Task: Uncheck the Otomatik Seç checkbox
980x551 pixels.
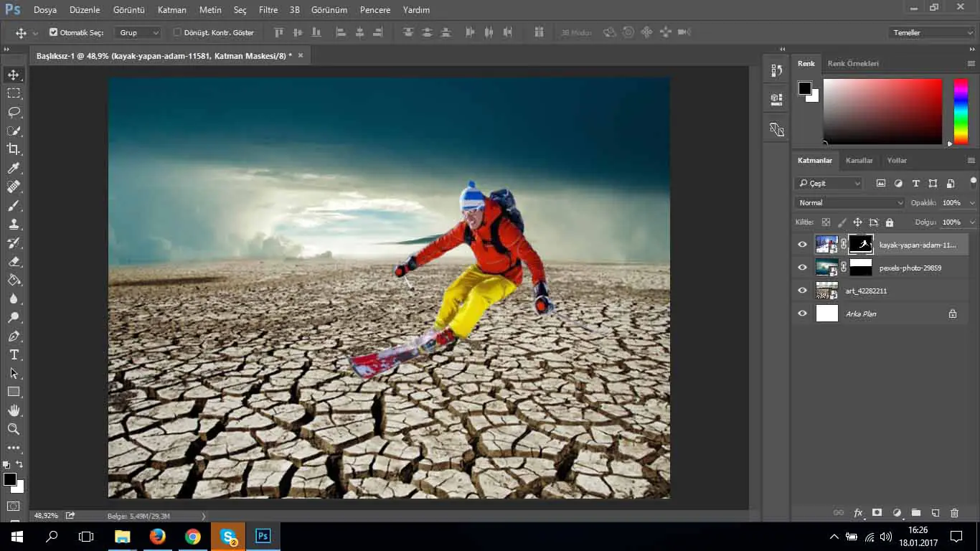Action: 53,32
